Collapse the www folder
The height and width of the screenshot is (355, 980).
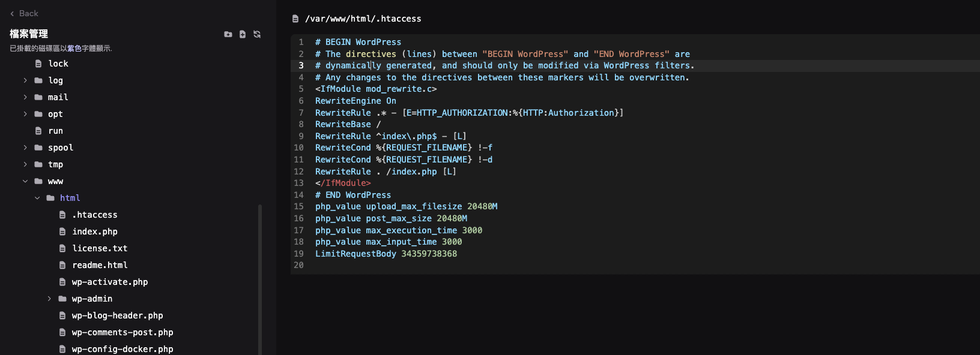(x=25, y=181)
